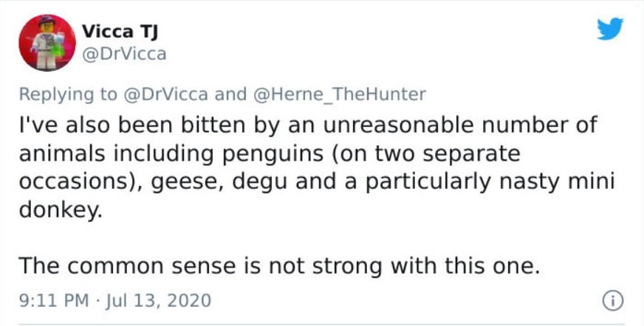The height and width of the screenshot is (326, 644).
Task: Click the @DrVicca handle below the name
Action: point(124,54)
